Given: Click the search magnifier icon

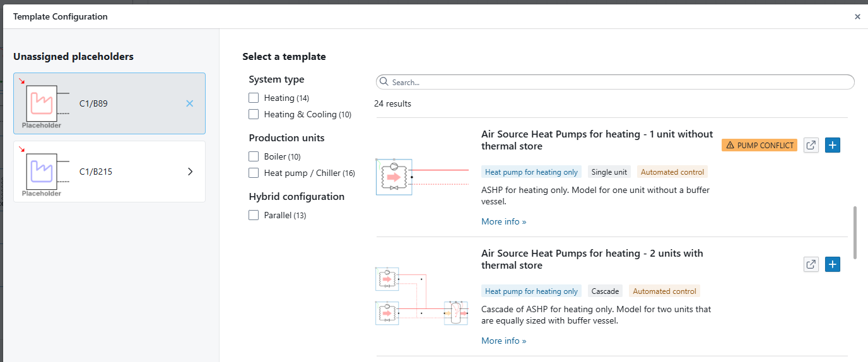Looking at the screenshot, I should pos(384,82).
